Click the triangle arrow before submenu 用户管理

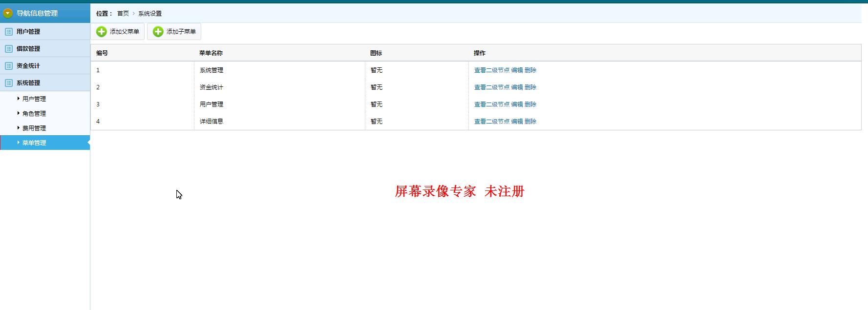pos(19,99)
